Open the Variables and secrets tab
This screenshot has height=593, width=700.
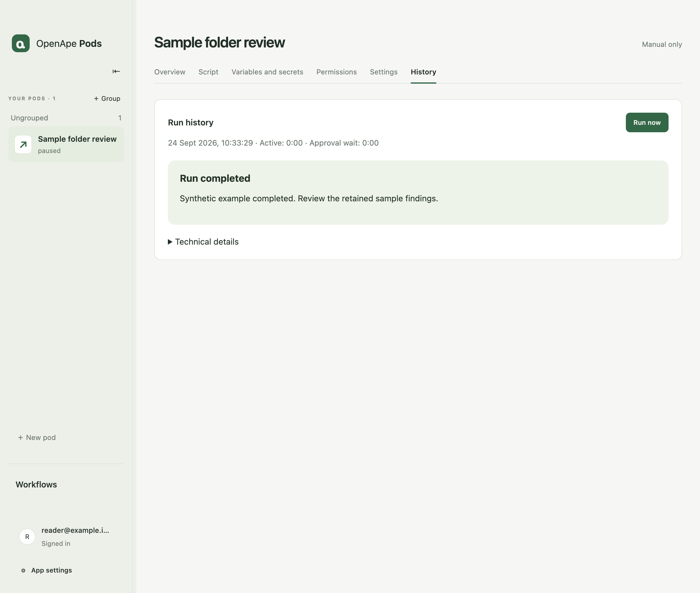click(267, 72)
